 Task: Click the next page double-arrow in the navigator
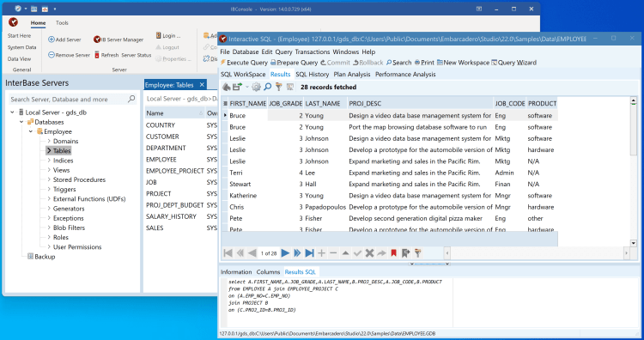[x=297, y=253]
